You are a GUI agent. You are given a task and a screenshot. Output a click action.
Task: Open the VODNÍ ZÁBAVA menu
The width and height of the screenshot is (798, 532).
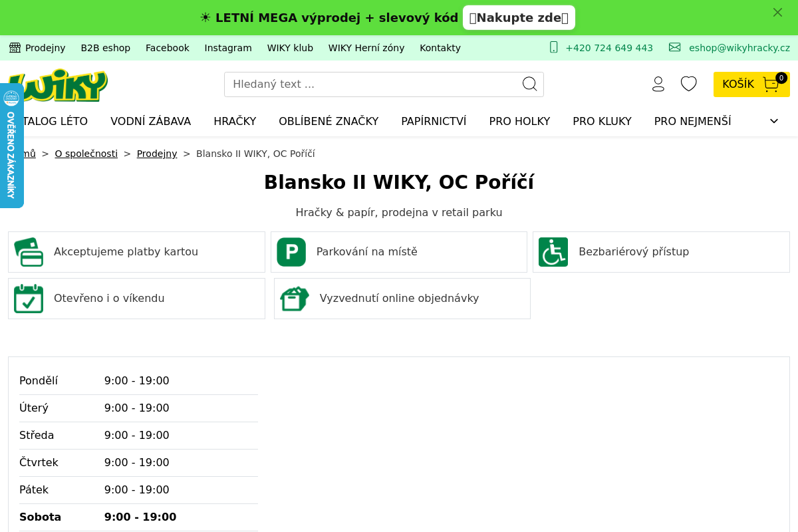[x=151, y=121]
